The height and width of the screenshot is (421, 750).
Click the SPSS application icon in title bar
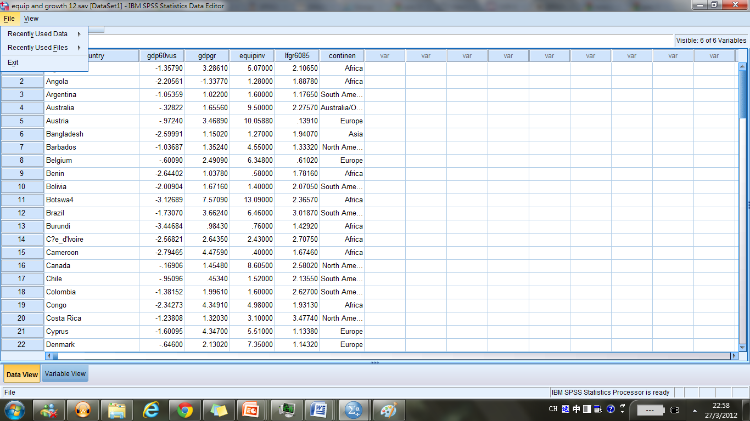[6, 5]
